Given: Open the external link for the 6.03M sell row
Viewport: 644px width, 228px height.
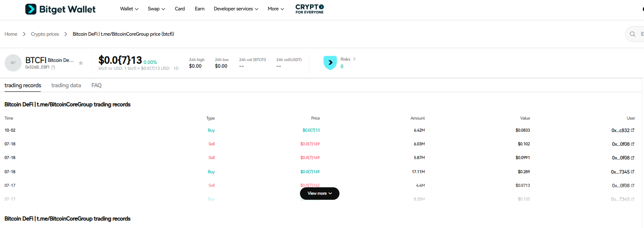Looking at the screenshot, I should click(633, 144).
